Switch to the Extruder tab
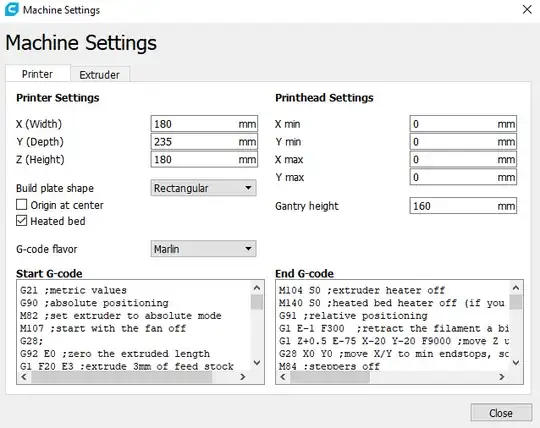The width and height of the screenshot is (540, 428). [x=100, y=74]
